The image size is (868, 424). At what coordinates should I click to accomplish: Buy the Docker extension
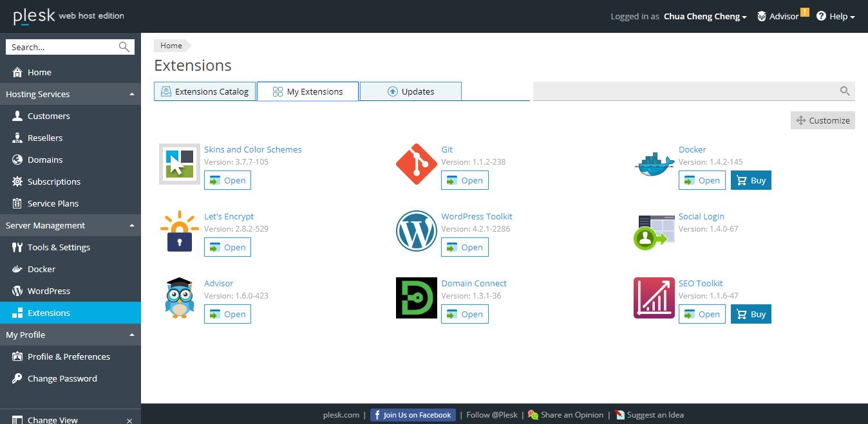tap(751, 180)
